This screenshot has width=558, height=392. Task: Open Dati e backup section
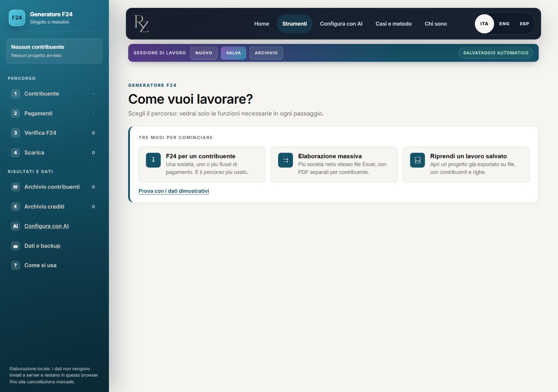pos(54,246)
